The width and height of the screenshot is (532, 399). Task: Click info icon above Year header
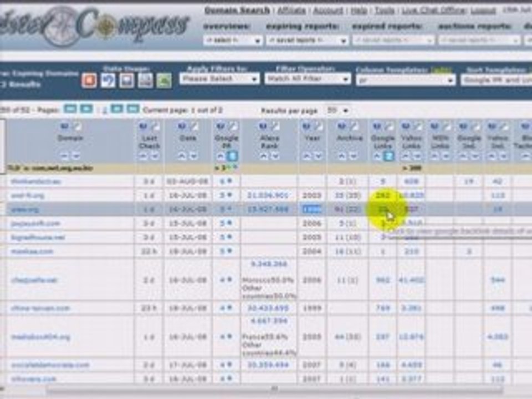tap(306, 126)
